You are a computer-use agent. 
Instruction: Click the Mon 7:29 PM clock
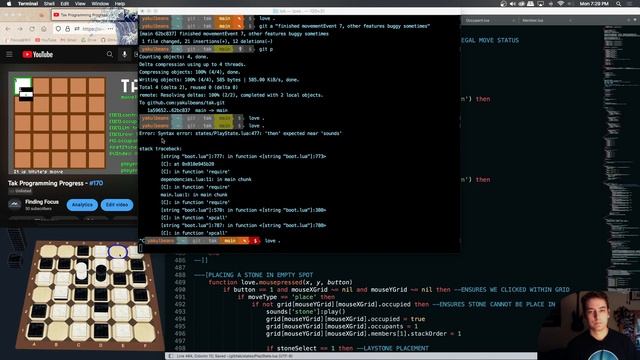click(x=594, y=4)
